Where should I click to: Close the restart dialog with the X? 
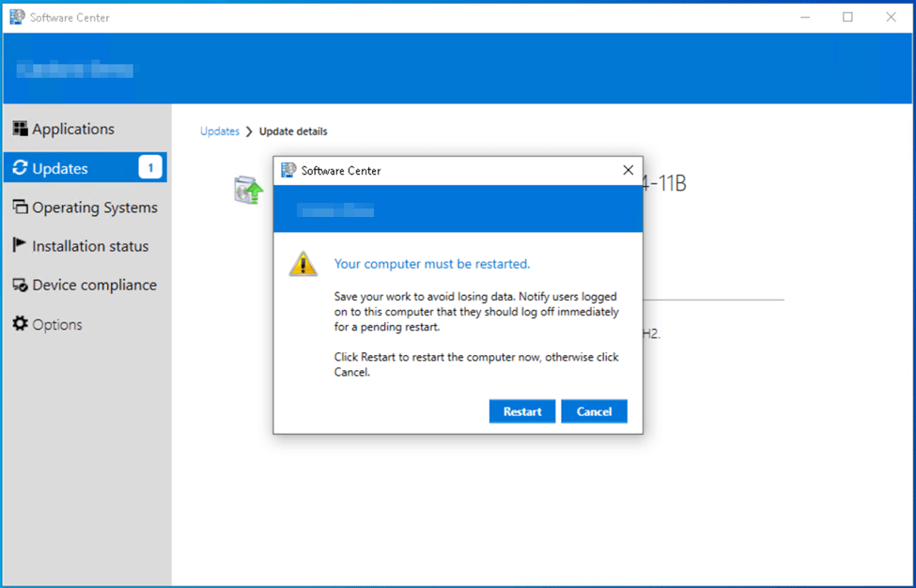tap(628, 171)
